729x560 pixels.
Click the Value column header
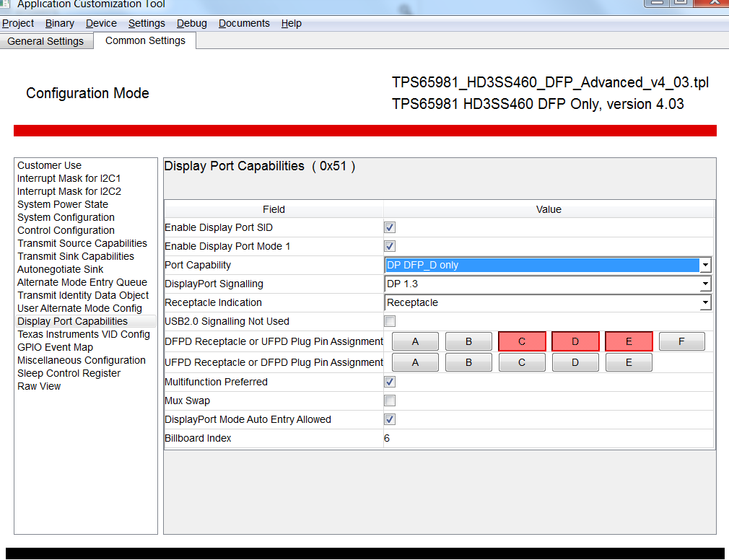coord(549,209)
